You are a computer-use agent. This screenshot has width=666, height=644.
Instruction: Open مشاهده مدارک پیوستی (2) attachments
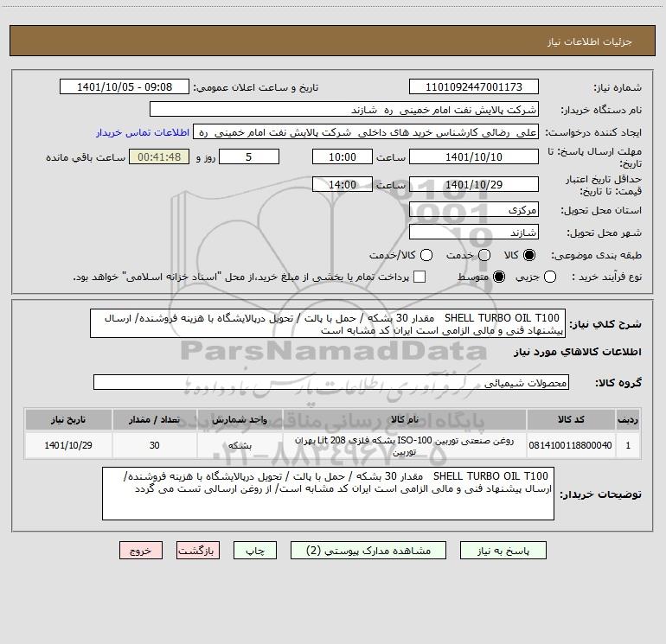click(x=368, y=551)
